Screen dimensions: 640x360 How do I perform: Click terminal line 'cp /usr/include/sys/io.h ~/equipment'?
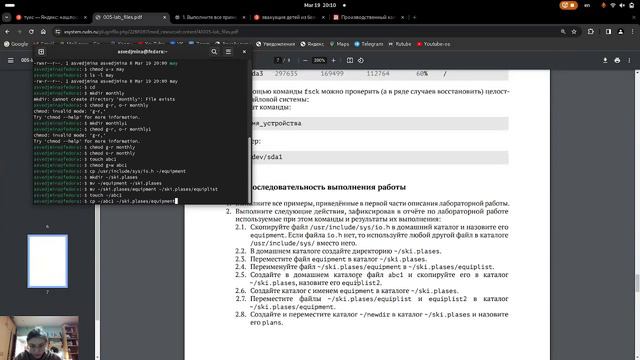(138, 171)
